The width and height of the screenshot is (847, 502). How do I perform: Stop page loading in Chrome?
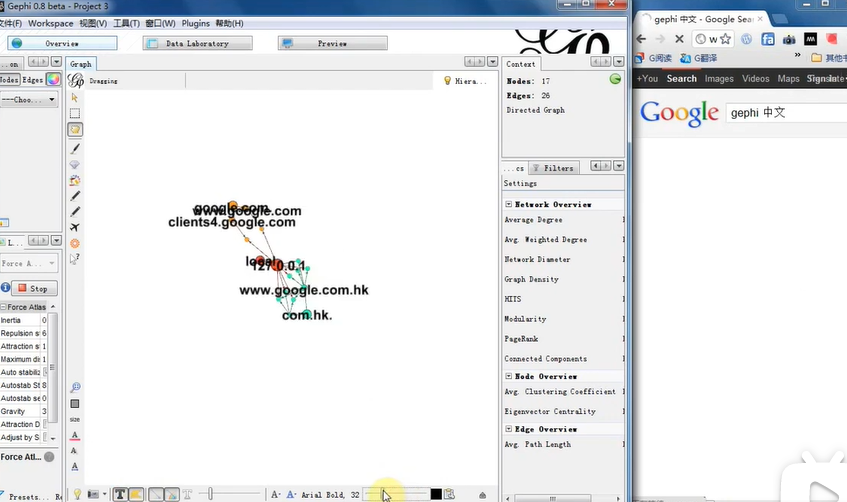tap(680, 39)
